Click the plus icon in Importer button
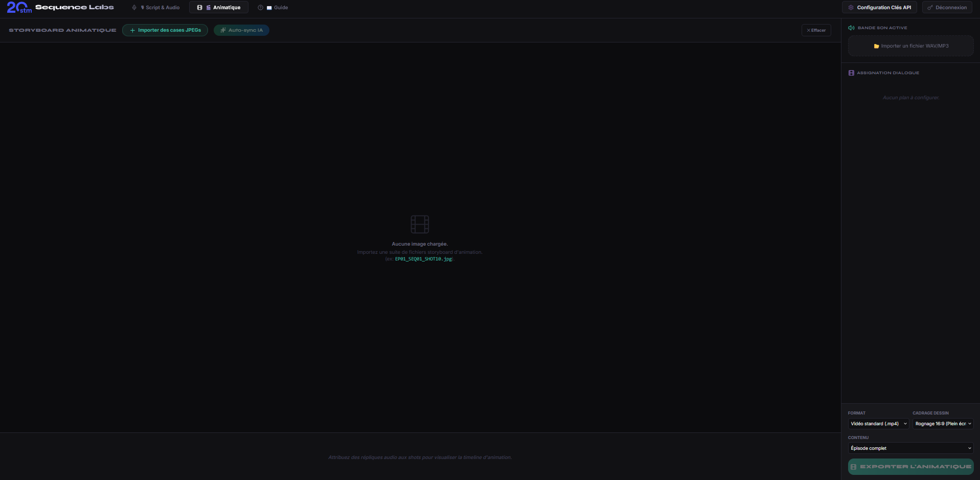 coord(132,30)
